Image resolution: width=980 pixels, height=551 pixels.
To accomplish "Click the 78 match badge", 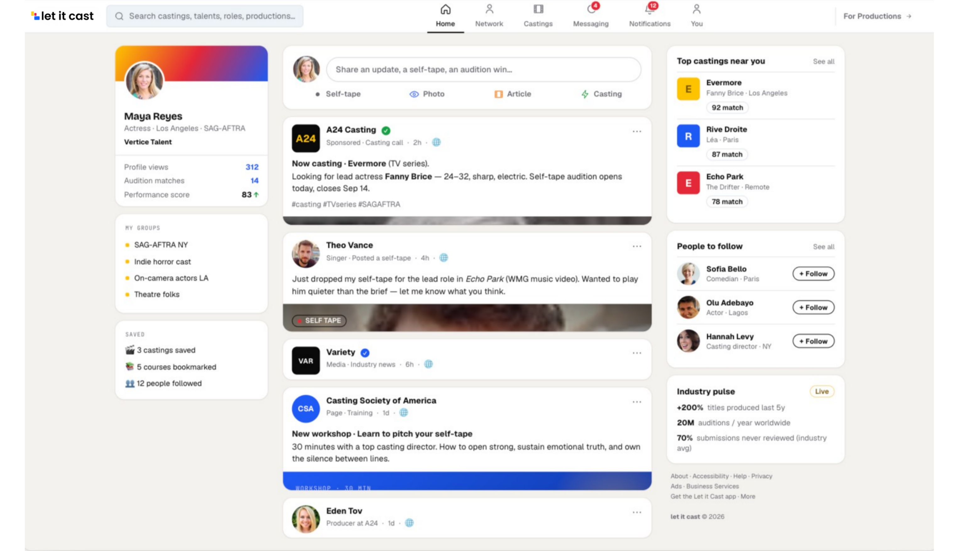I will click(727, 202).
